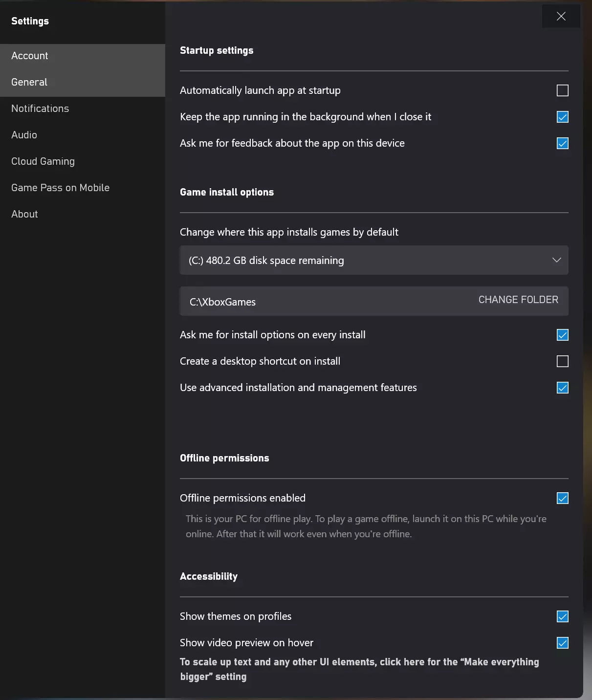The width and height of the screenshot is (592, 700).
Task: Disable Offline permissions enabled checkbox
Action: click(x=563, y=498)
